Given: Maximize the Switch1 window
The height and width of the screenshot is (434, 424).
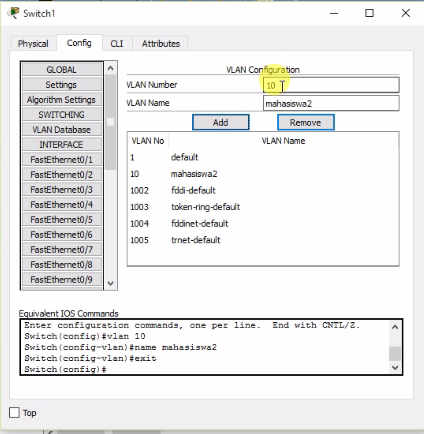Looking at the screenshot, I should 369,13.
